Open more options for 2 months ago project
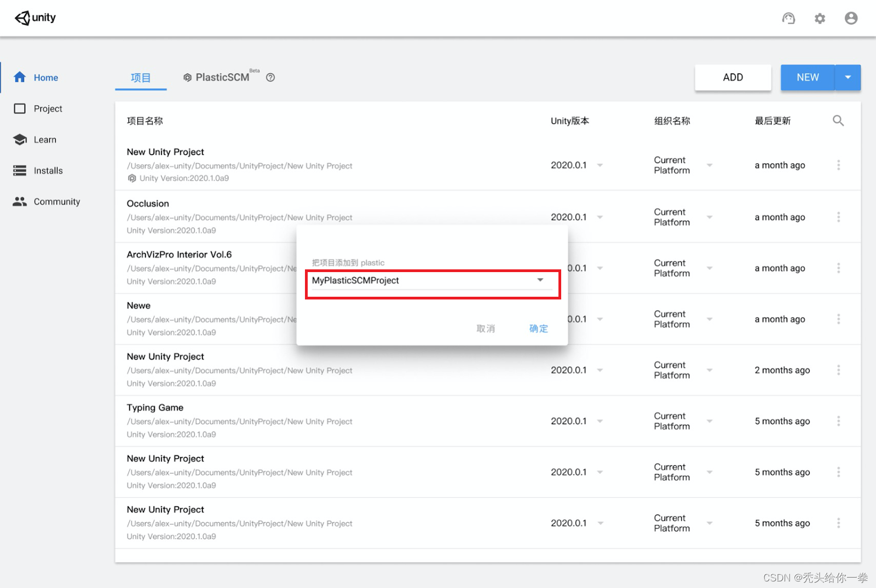Image resolution: width=876 pixels, height=588 pixels. coord(838,370)
